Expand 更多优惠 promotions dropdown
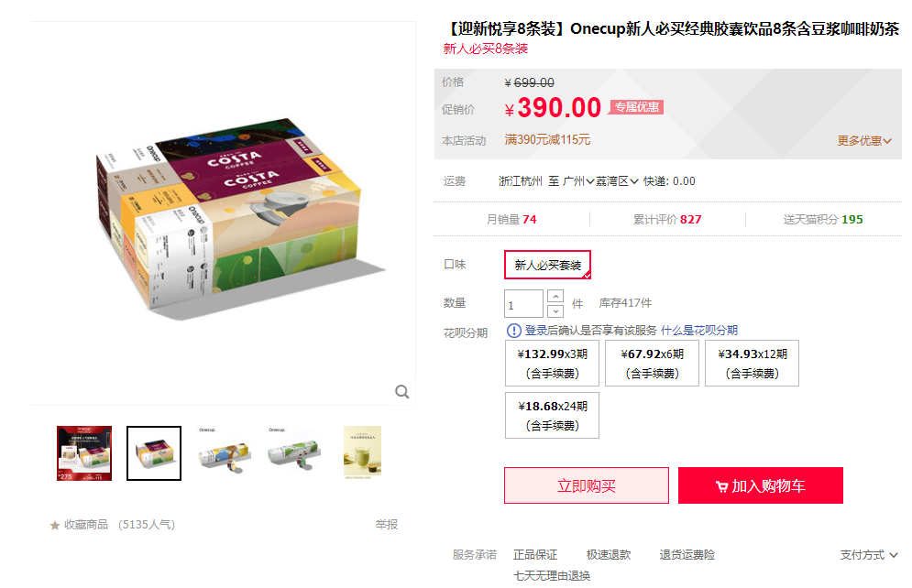 coord(863,141)
